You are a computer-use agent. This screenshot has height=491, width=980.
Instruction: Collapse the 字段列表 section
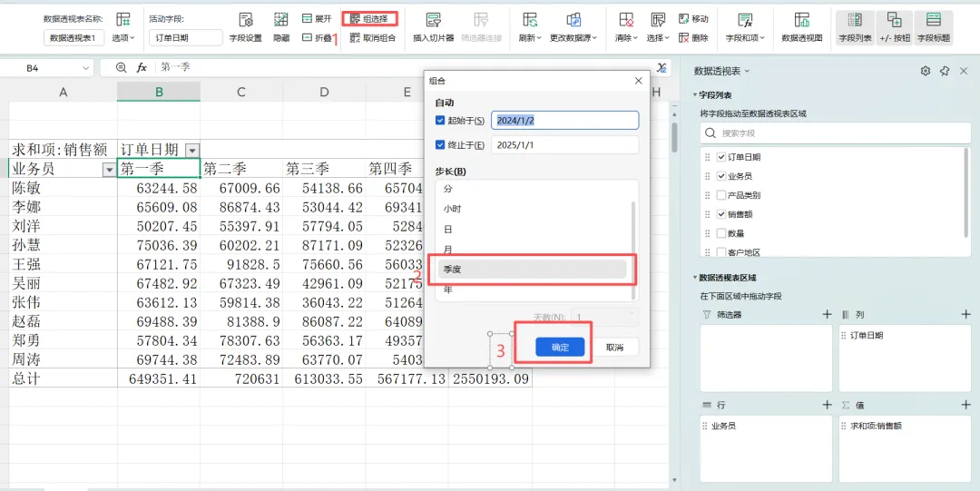click(695, 95)
